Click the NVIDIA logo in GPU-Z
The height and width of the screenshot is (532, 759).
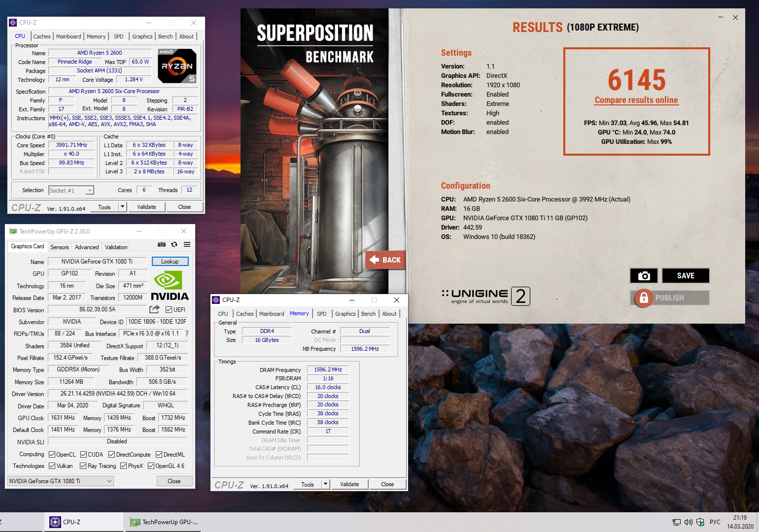click(170, 286)
